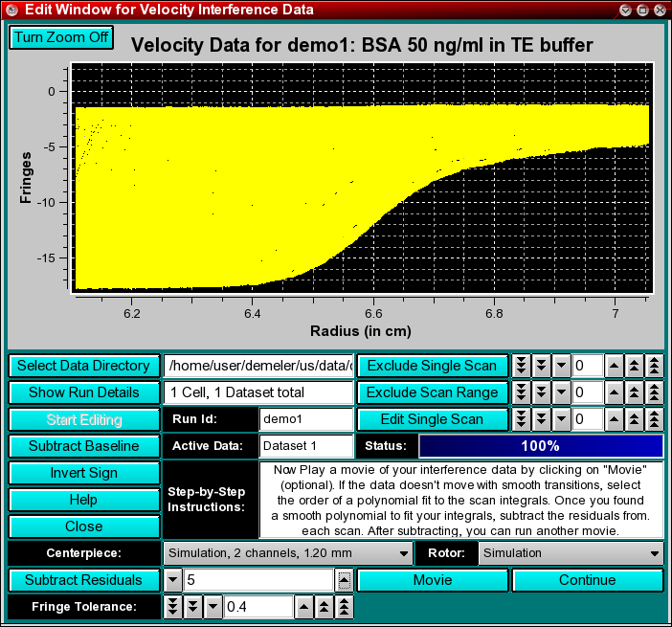Expand the Rotor Simulation dropdown
The image size is (672, 627).
pyautogui.click(x=571, y=553)
